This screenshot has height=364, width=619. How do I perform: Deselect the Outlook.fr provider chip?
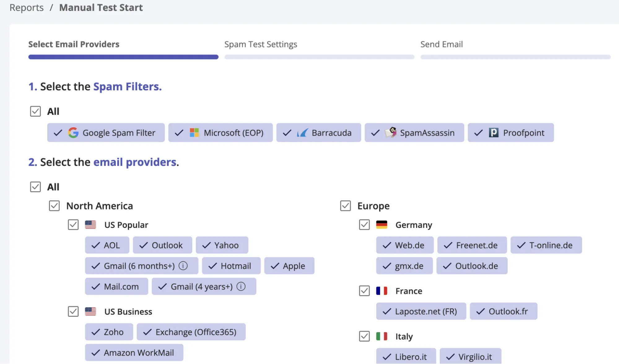coord(503,311)
